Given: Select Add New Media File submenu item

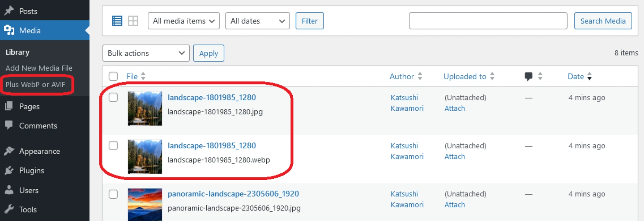Looking at the screenshot, I should pos(39,68).
